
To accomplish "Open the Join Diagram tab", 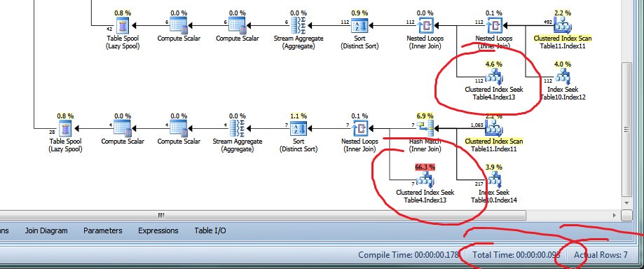I will (46, 230).
